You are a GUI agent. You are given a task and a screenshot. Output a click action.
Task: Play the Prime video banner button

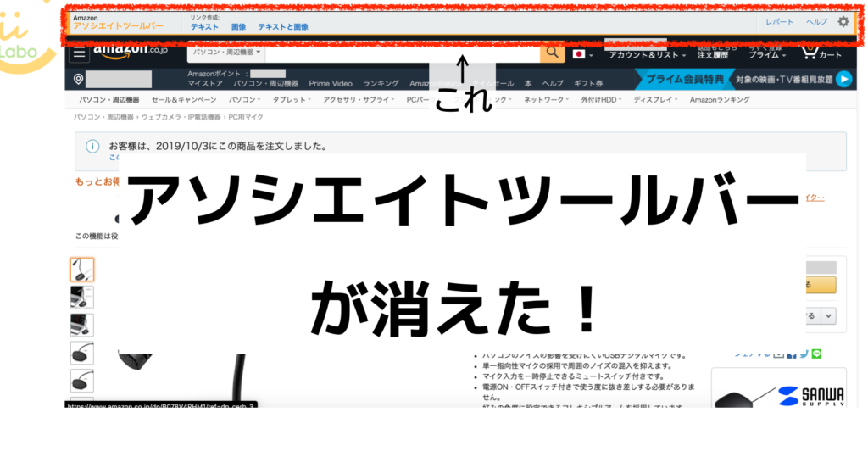(843, 79)
